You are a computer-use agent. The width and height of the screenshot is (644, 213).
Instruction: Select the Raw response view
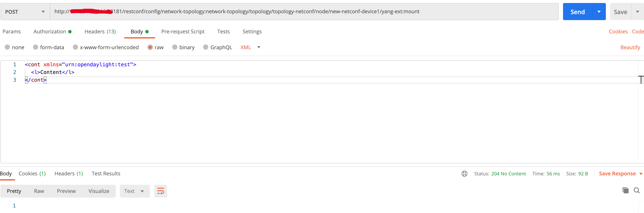39,191
